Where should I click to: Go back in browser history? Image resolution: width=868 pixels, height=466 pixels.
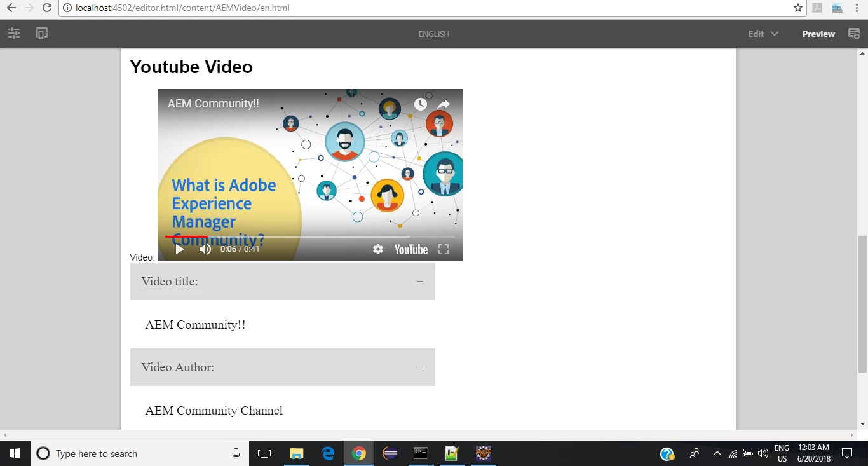(x=11, y=8)
